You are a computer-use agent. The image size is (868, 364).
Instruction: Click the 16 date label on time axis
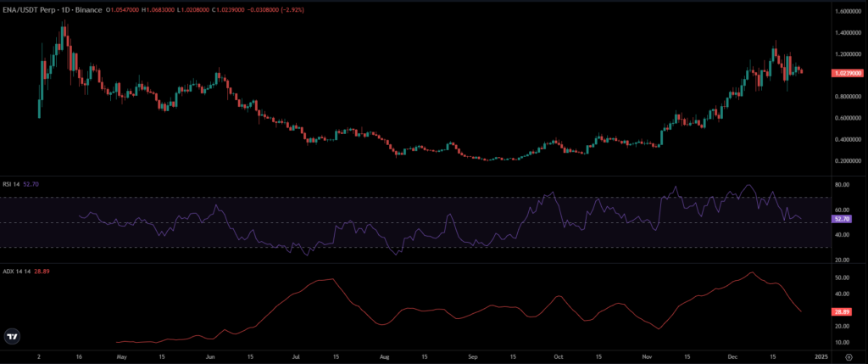tap(81, 357)
